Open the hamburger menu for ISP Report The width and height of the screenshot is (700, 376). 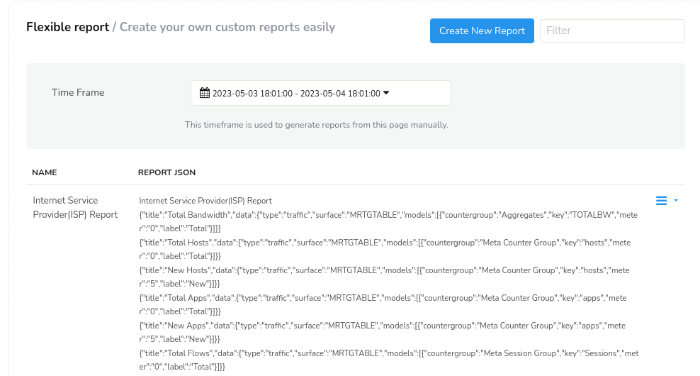tap(661, 201)
